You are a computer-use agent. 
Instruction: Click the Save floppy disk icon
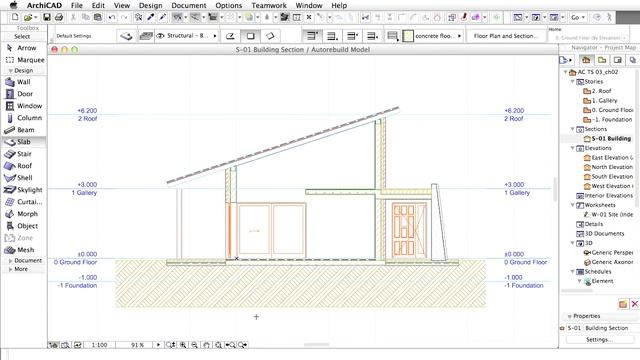pos(47,17)
